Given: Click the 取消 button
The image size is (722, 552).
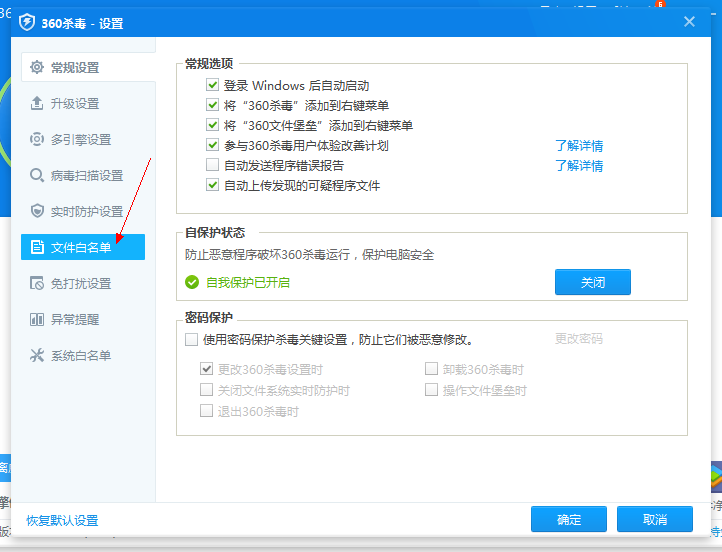Looking at the screenshot, I should [655, 519].
